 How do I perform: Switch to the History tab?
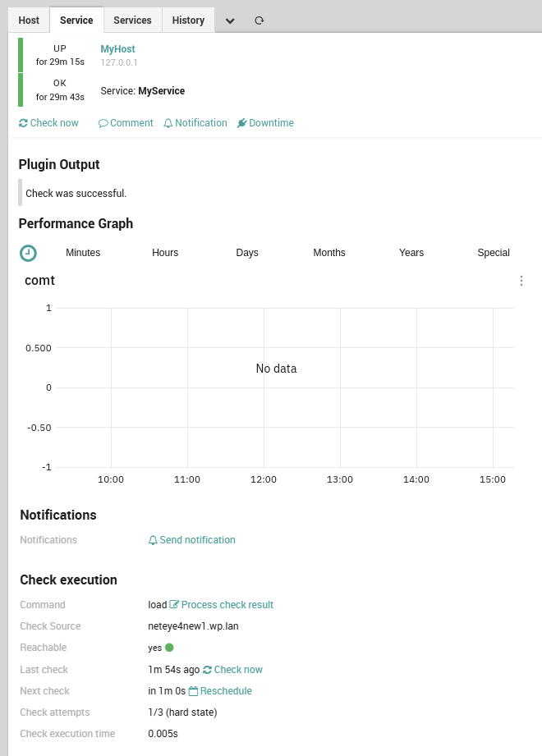tap(188, 20)
